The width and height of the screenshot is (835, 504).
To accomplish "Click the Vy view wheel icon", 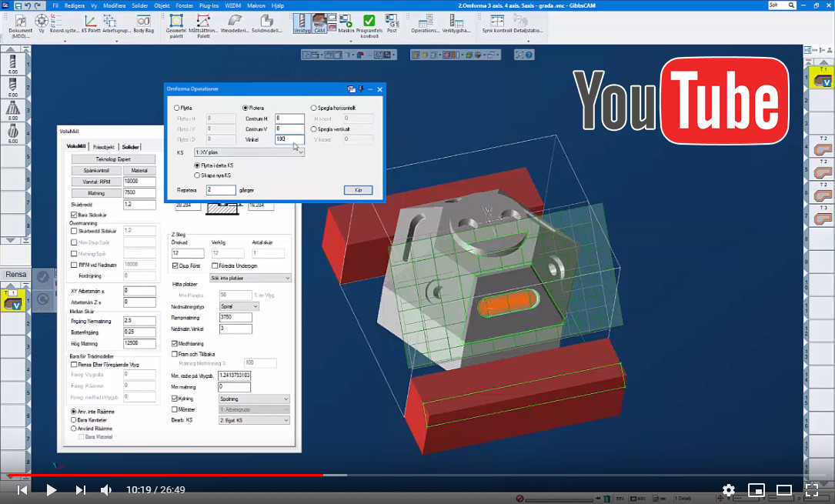I will click(41, 22).
